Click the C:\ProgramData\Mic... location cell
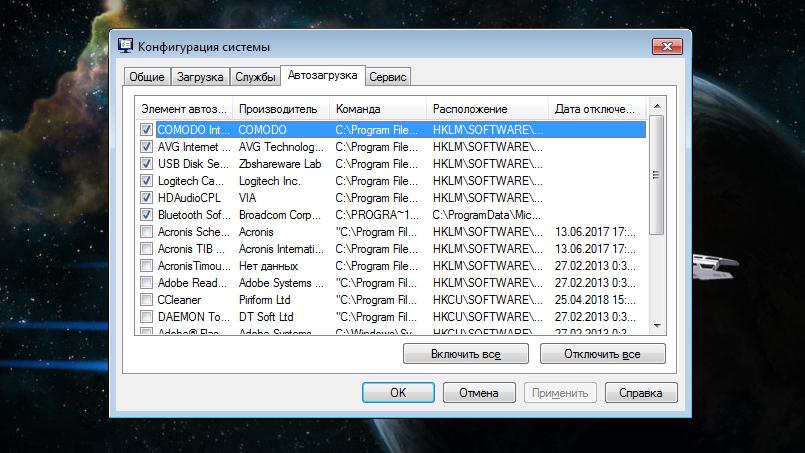Viewport: 805px width, 453px height. coord(486,215)
